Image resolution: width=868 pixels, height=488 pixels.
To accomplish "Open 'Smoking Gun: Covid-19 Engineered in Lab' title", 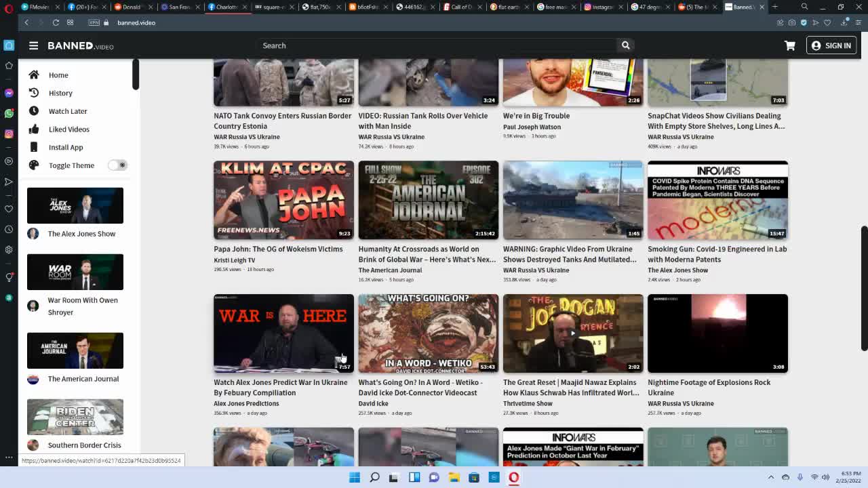I will pos(717,254).
